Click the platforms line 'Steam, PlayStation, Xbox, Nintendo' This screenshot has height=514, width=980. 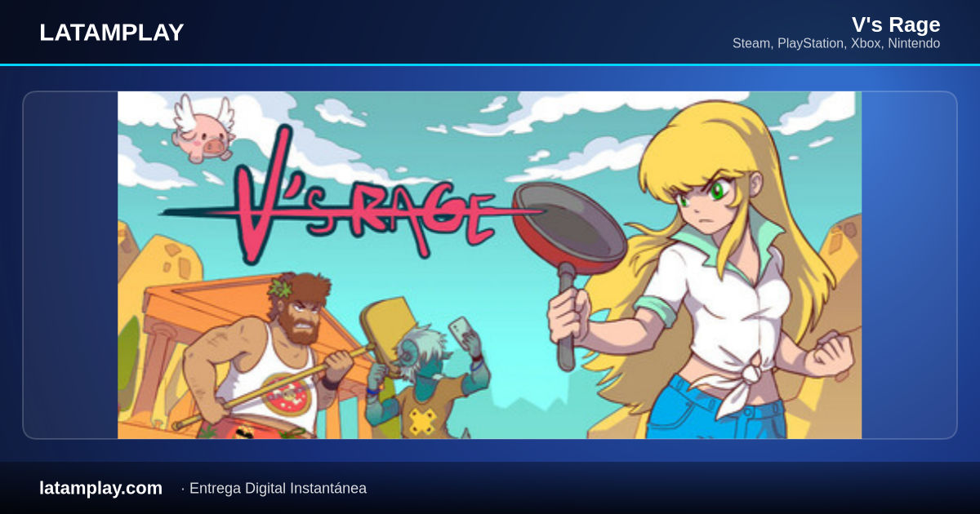click(836, 43)
